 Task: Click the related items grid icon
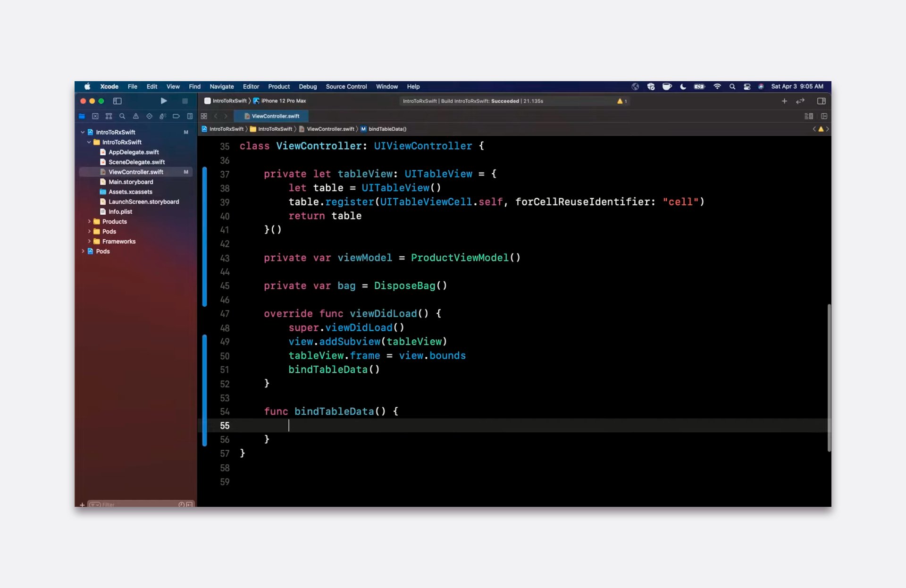tap(204, 116)
